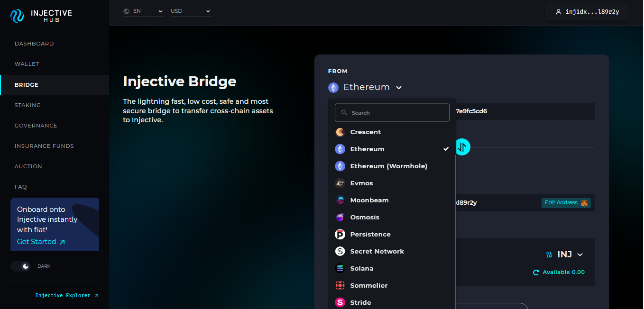644x309 pixels.
Task: Click the checkmark next to Ethereum
Action: click(x=446, y=149)
